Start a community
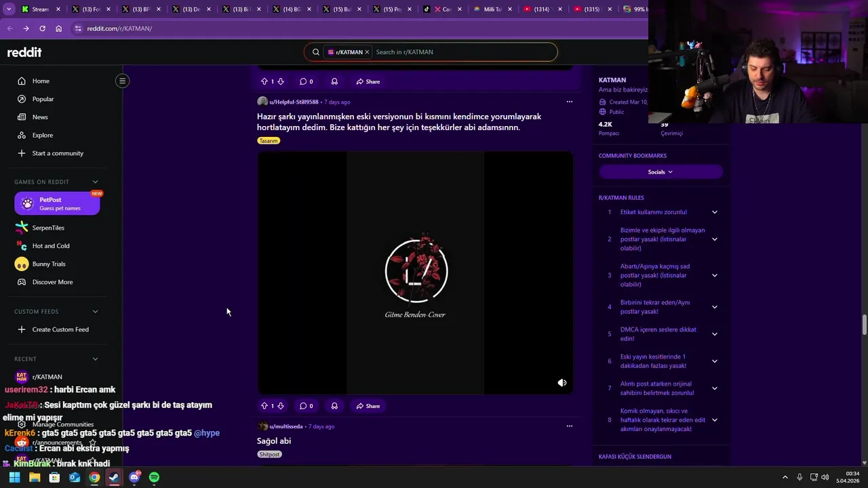 click(x=58, y=153)
